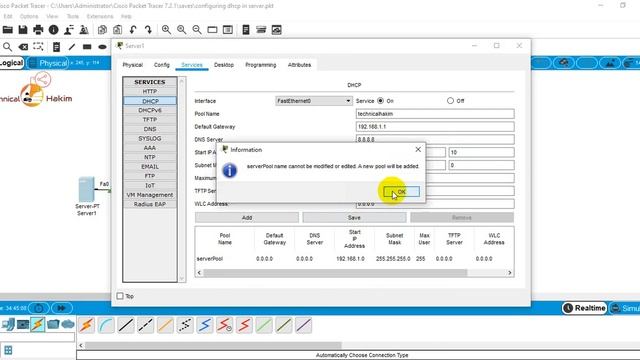Pick the resize shape tool
This screenshot has width=640, height=360.
(x=38, y=47)
